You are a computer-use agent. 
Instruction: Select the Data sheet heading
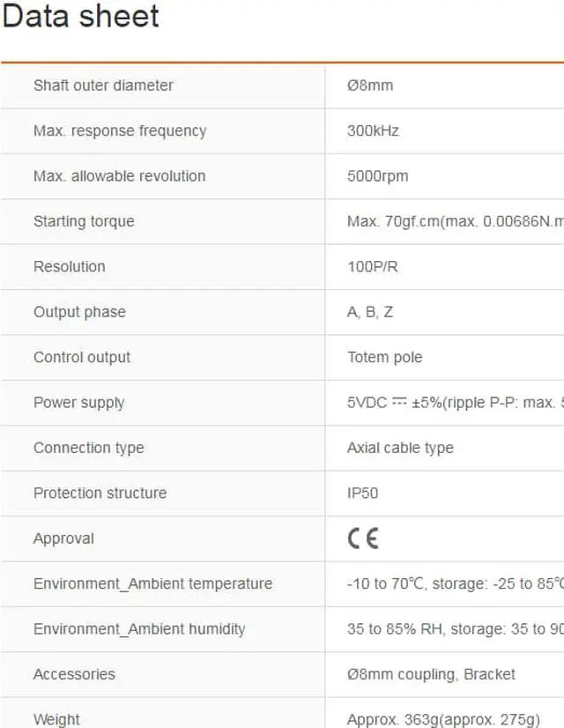click(80, 16)
